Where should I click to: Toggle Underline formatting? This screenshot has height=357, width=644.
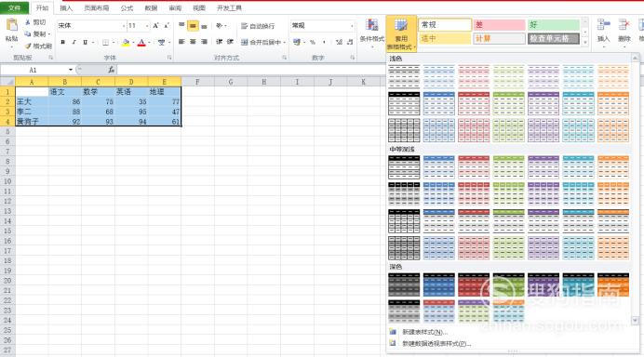[85, 42]
